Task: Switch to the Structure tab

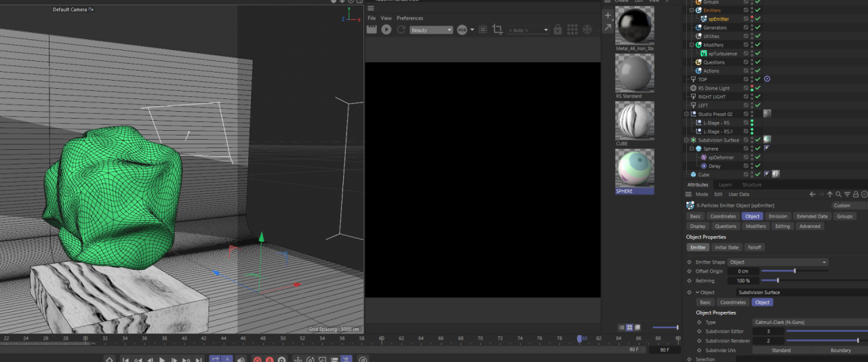Action: click(x=751, y=184)
